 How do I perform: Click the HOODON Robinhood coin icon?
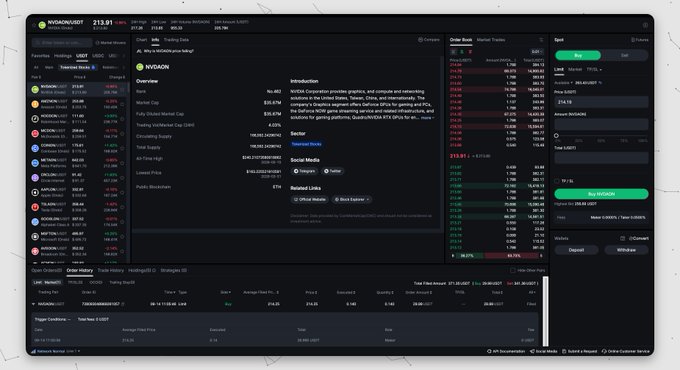pyautogui.click(x=35, y=119)
